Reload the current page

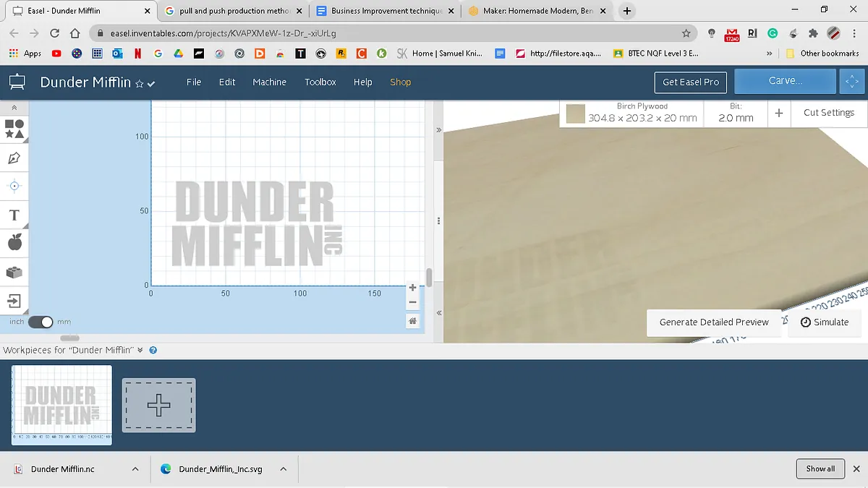[54, 33]
